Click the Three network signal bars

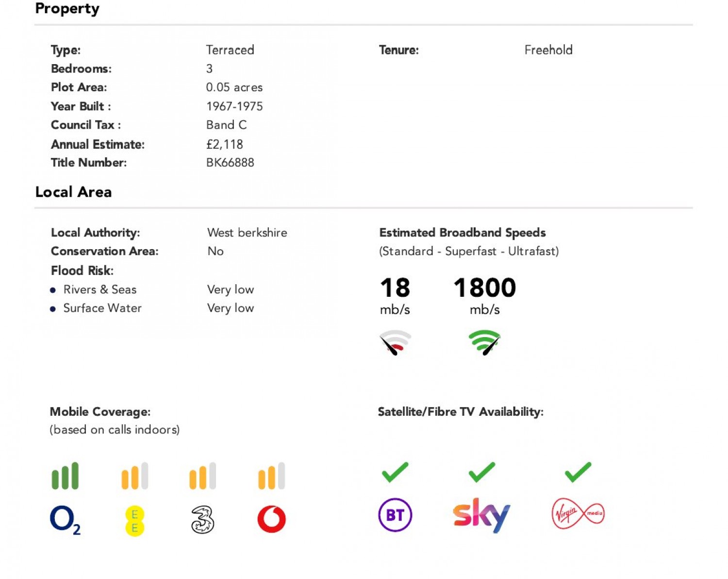coord(202,476)
